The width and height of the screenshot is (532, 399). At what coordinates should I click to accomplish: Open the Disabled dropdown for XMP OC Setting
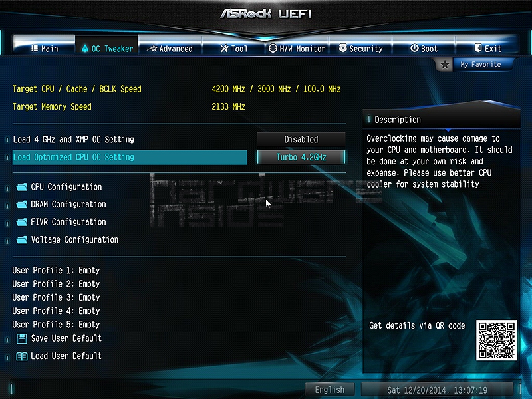point(301,139)
